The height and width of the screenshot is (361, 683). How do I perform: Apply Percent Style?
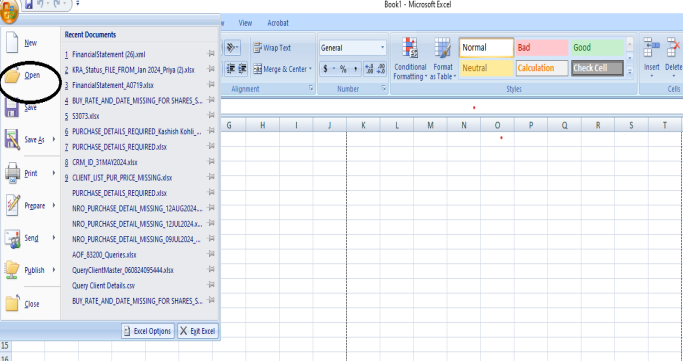[x=343, y=69]
